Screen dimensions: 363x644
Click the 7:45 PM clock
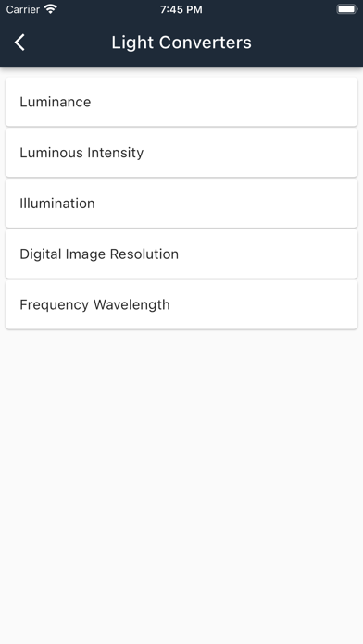pos(181,9)
